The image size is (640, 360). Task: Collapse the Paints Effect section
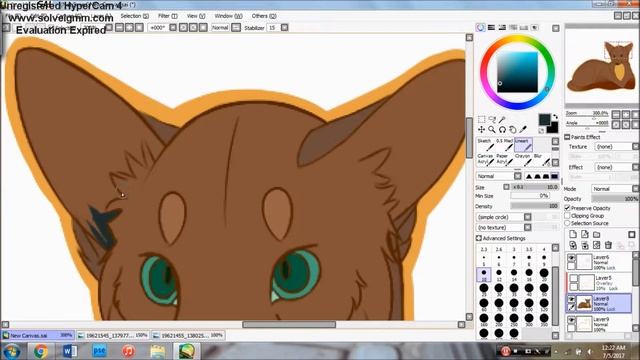click(567, 137)
